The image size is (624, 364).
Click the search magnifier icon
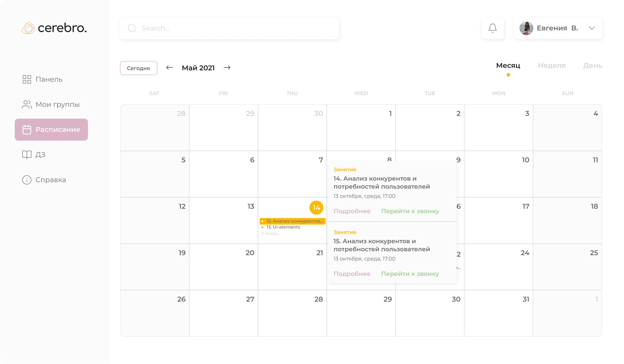pos(132,28)
